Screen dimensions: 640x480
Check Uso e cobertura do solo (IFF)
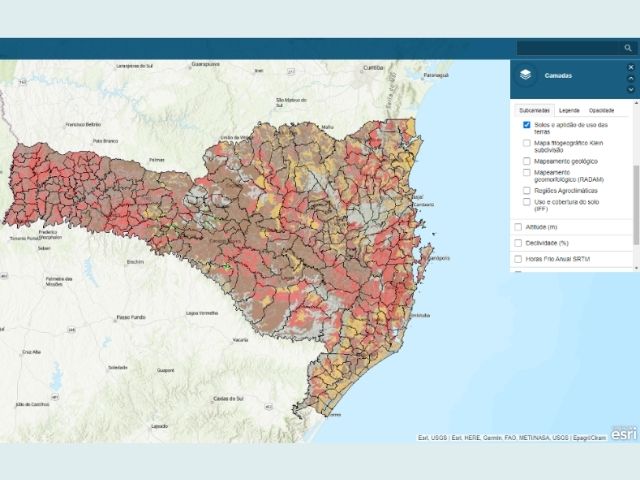point(527,203)
